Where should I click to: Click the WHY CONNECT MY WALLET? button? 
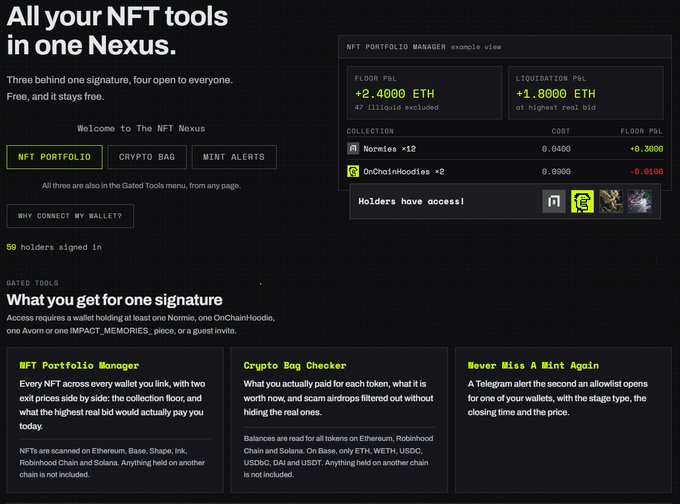point(70,216)
